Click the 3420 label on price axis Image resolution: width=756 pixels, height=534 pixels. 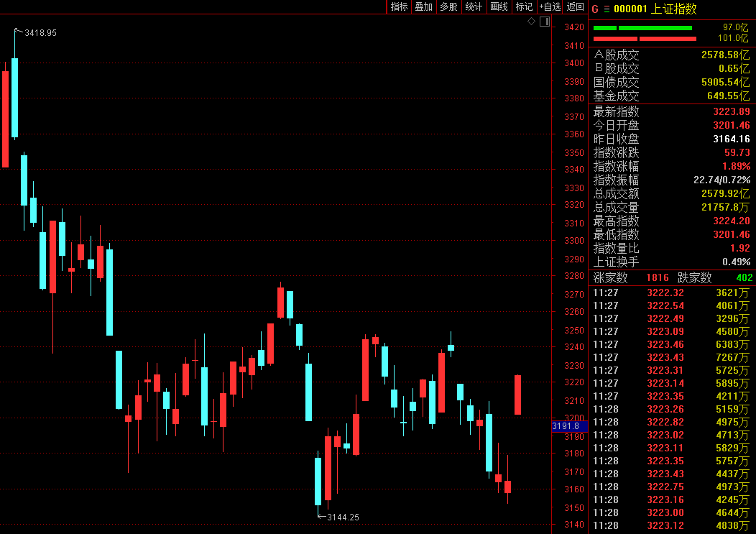pyautogui.click(x=573, y=27)
